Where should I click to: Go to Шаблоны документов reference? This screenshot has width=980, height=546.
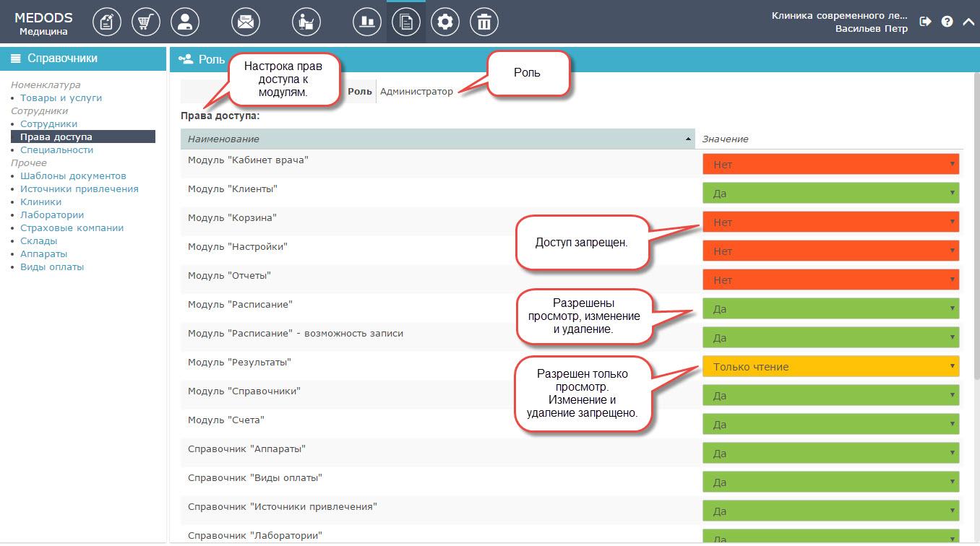[x=73, y=175]
